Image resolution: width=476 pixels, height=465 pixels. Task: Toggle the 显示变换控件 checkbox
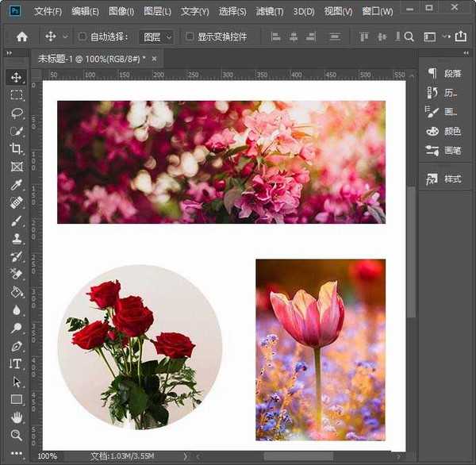coord(190,37)
